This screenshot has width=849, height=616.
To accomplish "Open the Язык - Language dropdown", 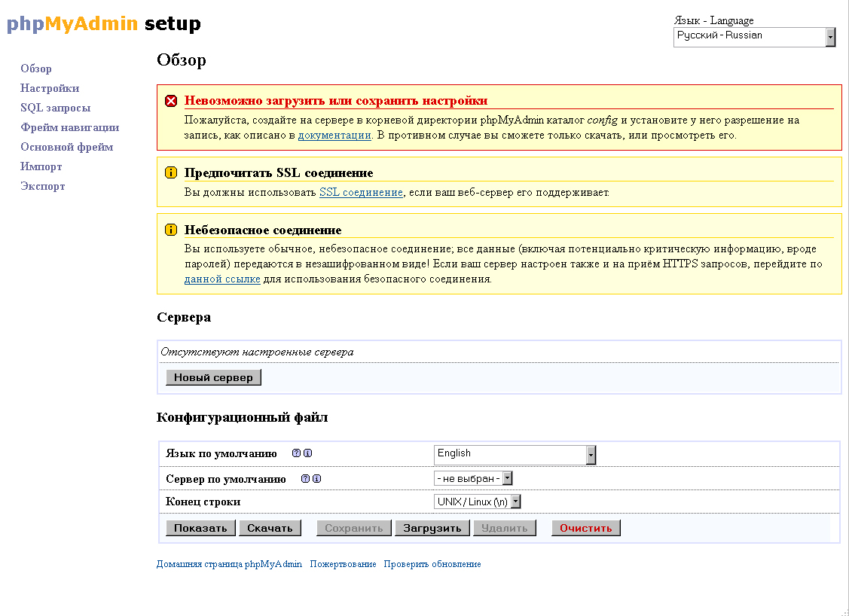I will [x=754, y=37].
